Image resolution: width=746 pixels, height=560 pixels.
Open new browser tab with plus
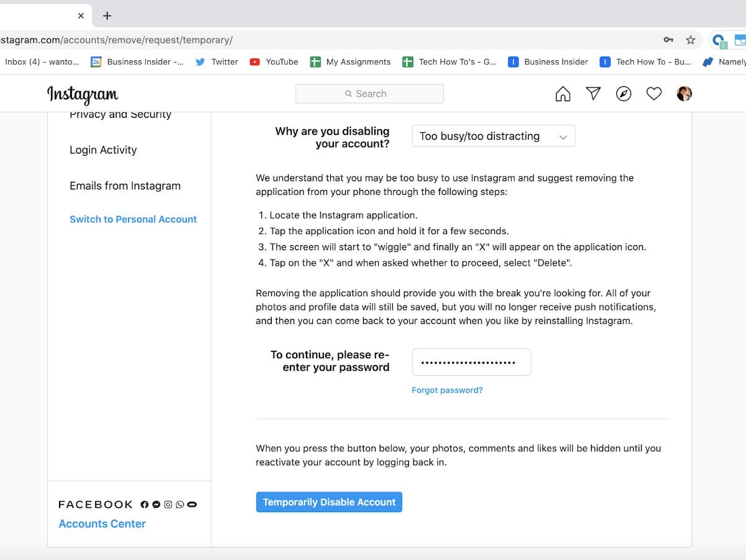pos(107,16)
